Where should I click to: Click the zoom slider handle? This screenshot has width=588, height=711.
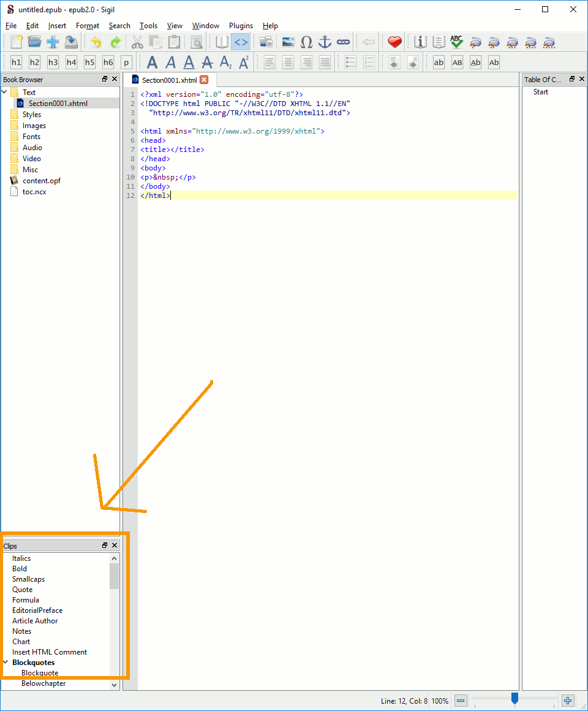(x=514, y=698)
